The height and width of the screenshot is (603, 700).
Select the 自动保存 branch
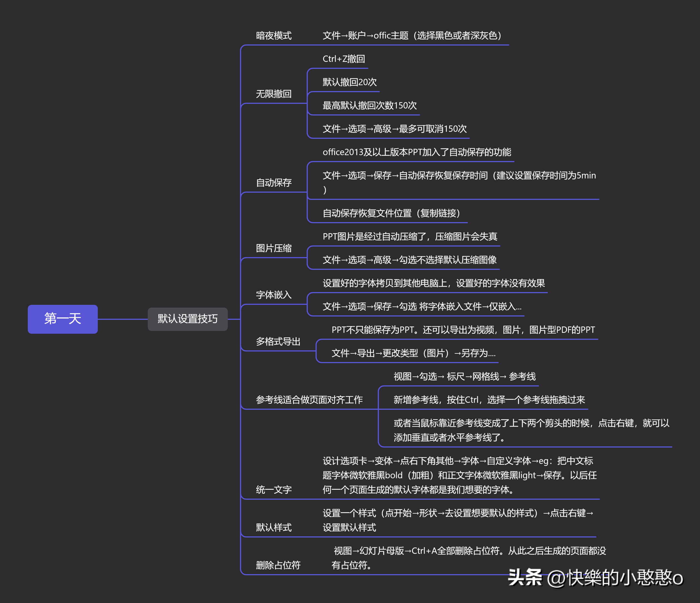(x=274, y=183)
